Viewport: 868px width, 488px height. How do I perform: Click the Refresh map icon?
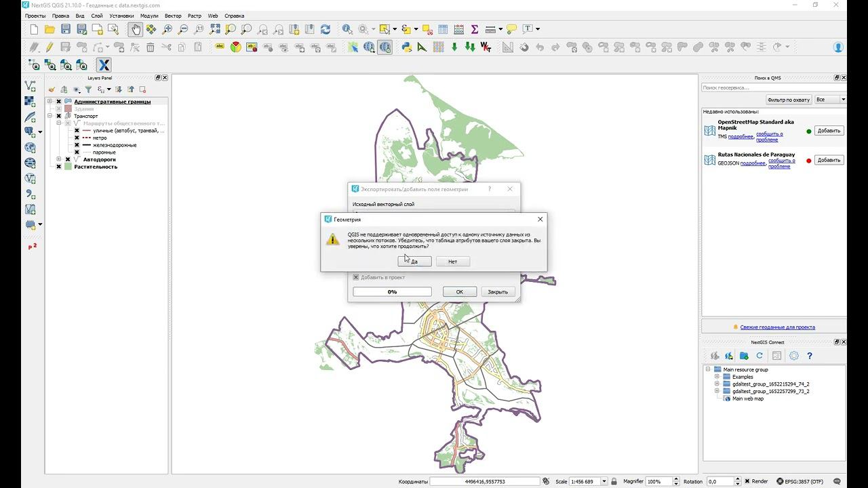tap(325, 29)
